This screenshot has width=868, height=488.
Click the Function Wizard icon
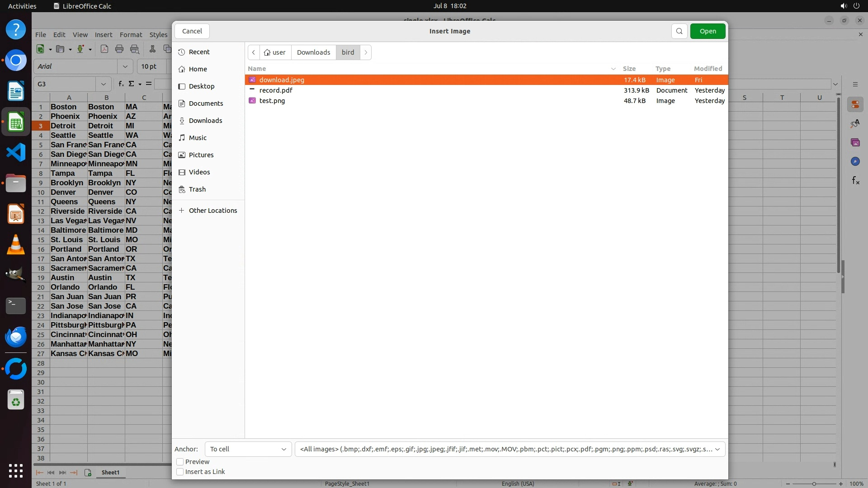(121, 84)
